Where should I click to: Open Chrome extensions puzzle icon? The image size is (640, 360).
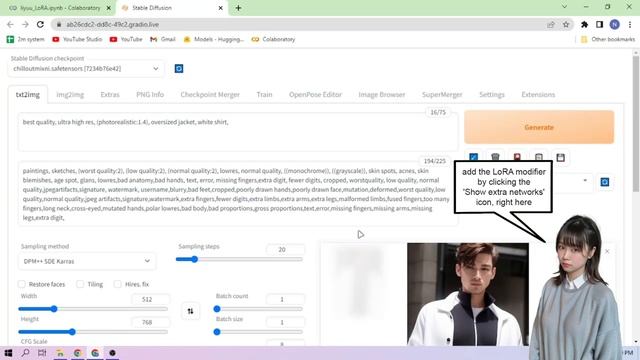pyautogui.click(x=584, y=24)
